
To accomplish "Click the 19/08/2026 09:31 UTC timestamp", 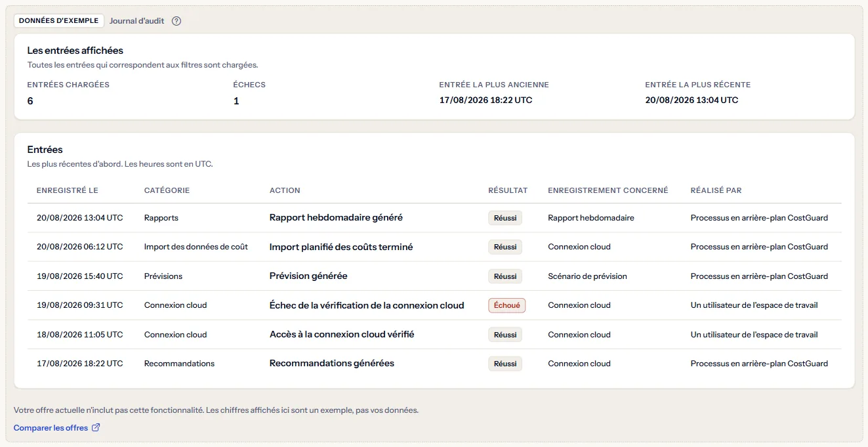I will tap(80, 305).
